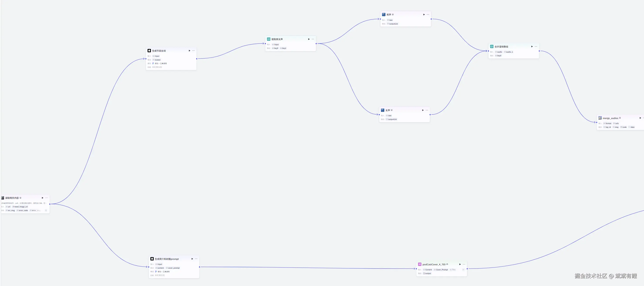Expand hidden outputs of 读取网页内容 node
The image size is (644, 286).
pos(46,211)
